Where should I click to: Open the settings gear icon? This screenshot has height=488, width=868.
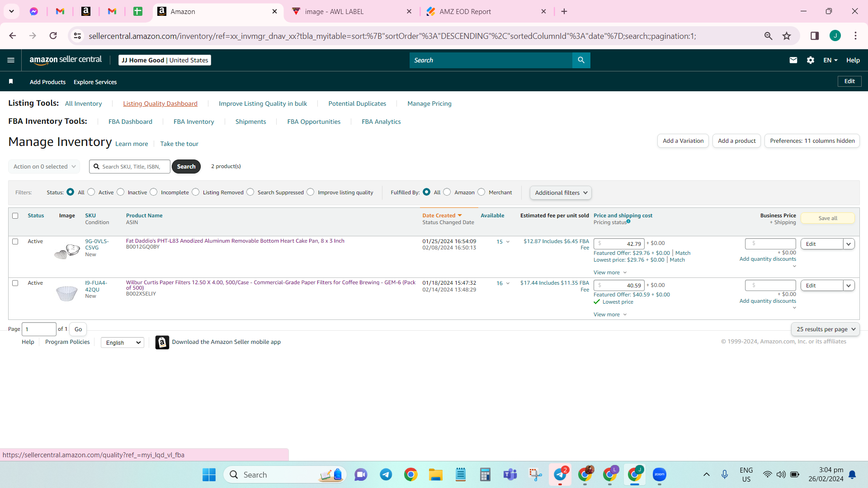(811, 60)
